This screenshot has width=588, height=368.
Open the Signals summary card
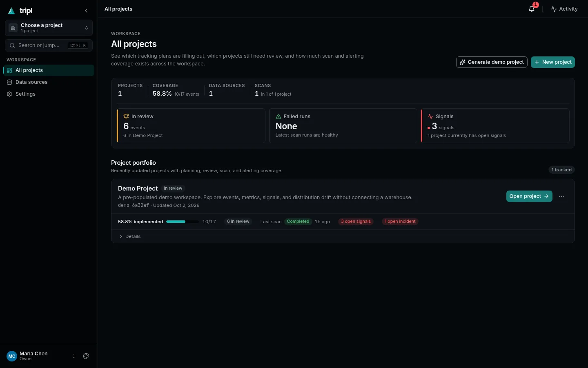[x=495, y=126]
